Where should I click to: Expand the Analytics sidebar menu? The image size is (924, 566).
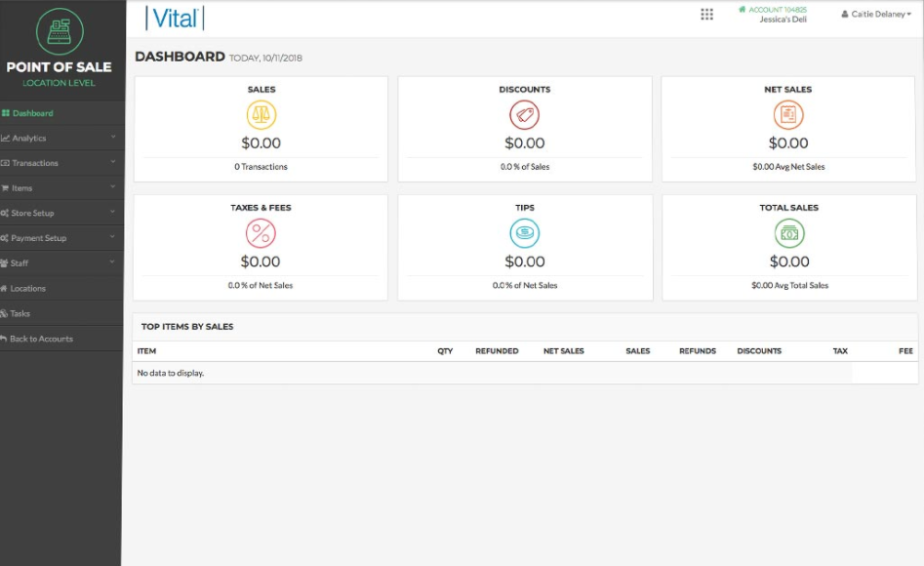coord(60,139)
